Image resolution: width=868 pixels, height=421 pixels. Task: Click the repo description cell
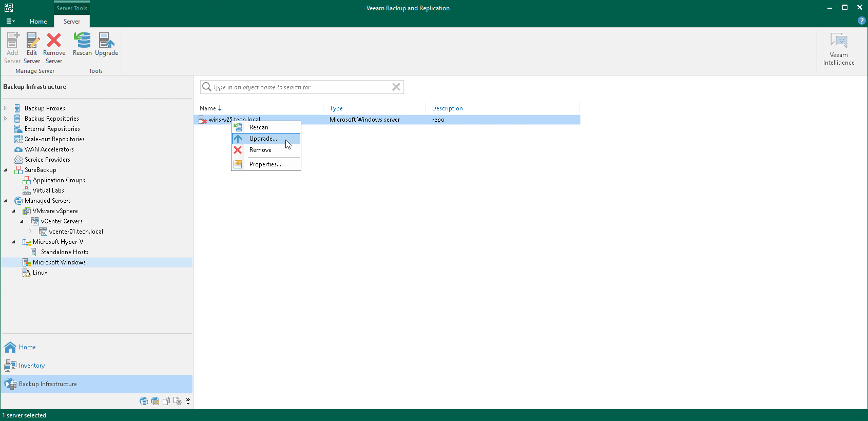(x=438, y=120)
